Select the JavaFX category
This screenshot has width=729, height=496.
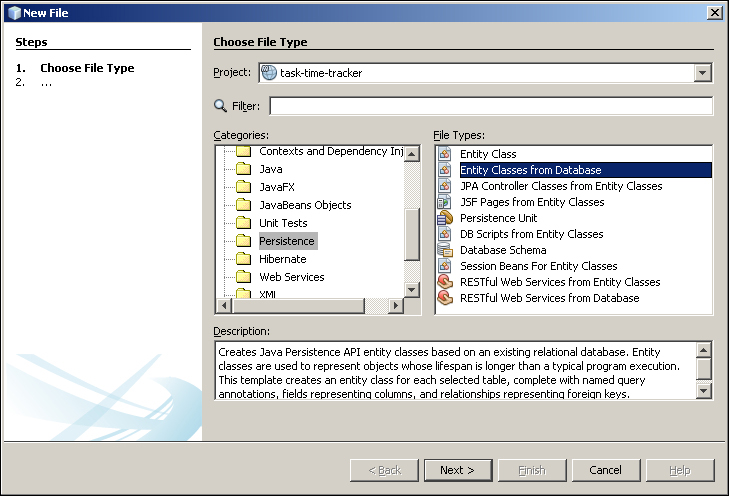click(277, 187)
